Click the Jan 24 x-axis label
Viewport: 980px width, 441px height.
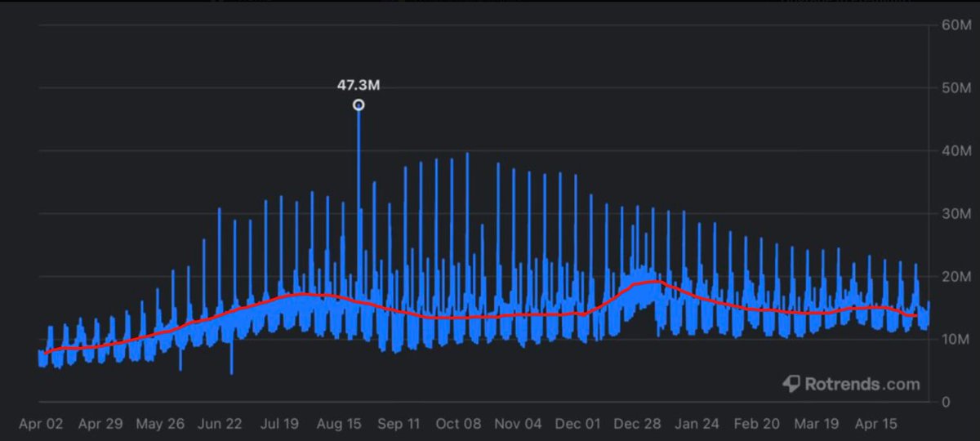[x=697, y=424]
